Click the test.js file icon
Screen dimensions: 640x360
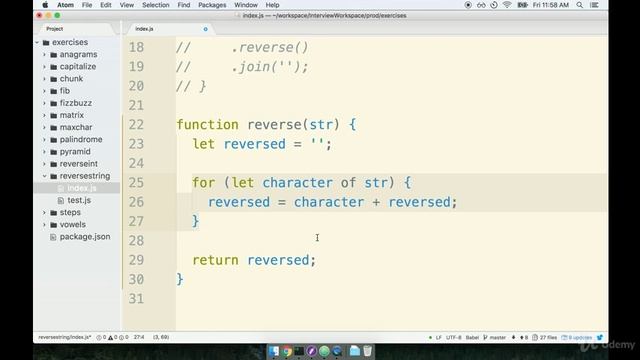pyautogui.click(x=61, y=200)
